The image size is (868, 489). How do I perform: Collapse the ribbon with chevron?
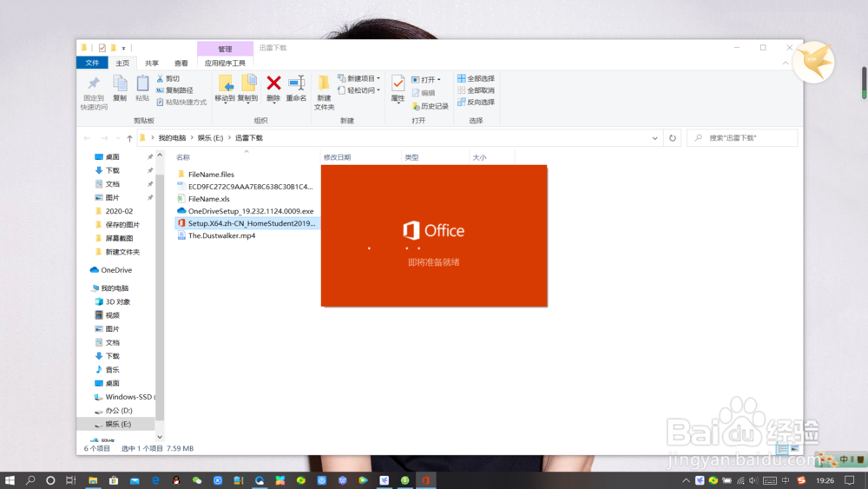click(786, 63)
